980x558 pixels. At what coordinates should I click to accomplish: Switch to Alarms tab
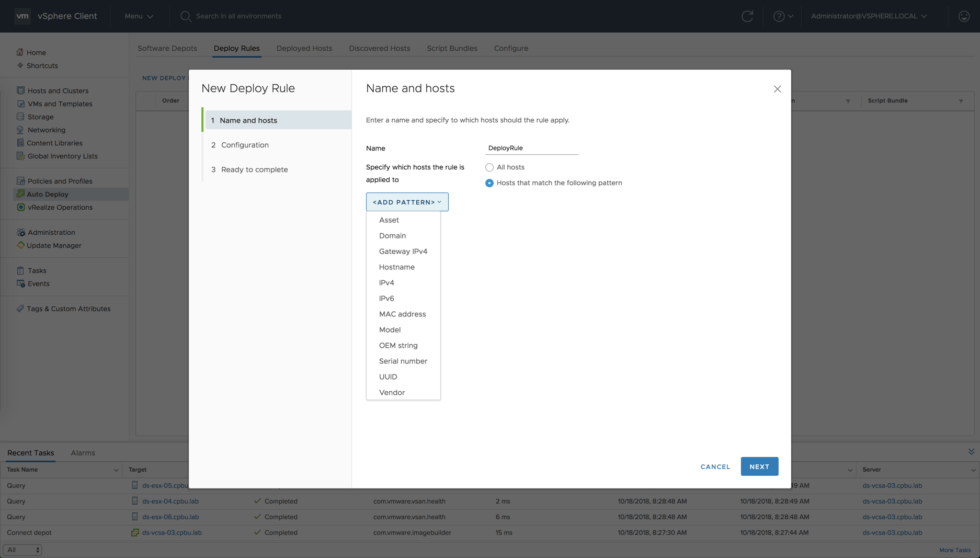83,453
